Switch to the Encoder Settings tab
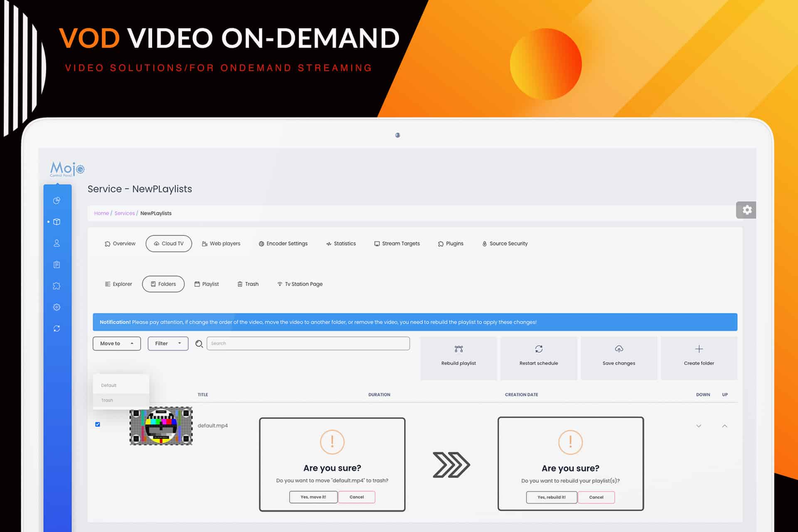798x532 pixels. tap(283, 244)
